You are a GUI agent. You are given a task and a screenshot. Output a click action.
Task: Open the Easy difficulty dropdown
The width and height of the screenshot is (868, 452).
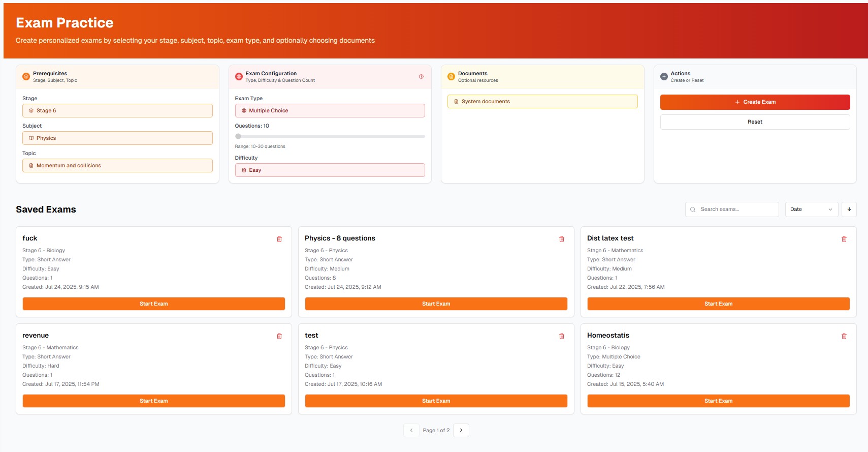330,170
